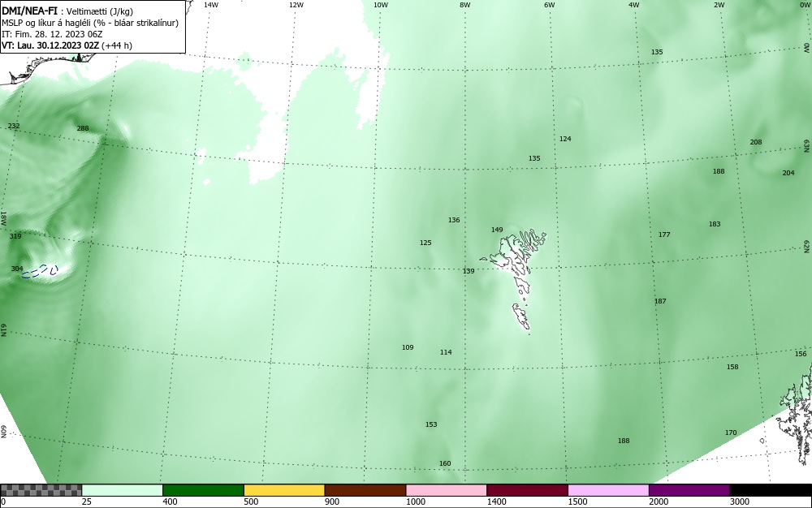Click the map value 158

[732, 368]
